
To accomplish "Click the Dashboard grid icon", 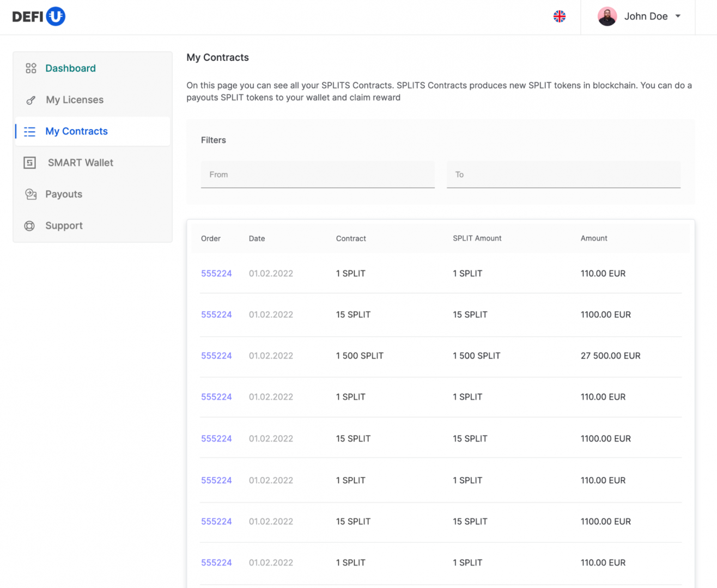I will tap(31, 68).
